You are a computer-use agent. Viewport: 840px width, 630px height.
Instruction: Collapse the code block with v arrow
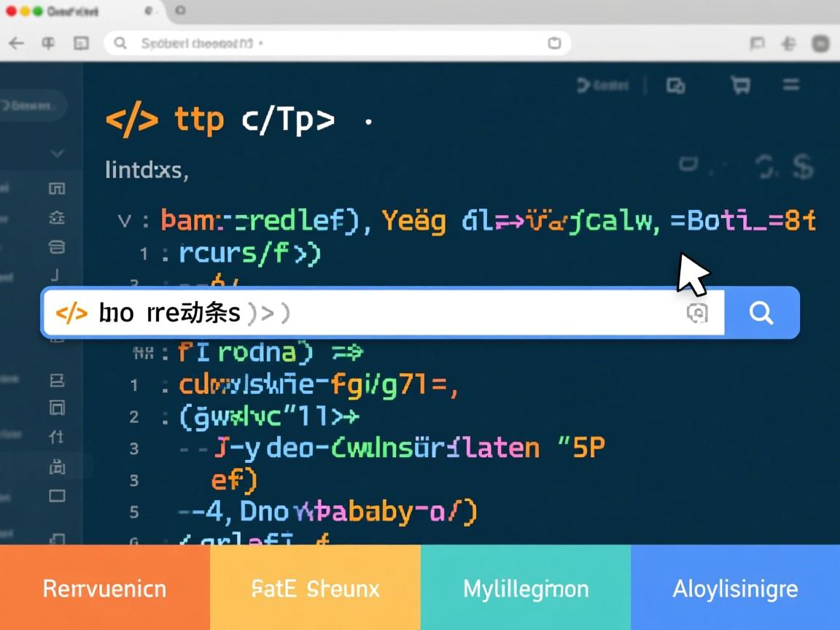pos(124,220)
